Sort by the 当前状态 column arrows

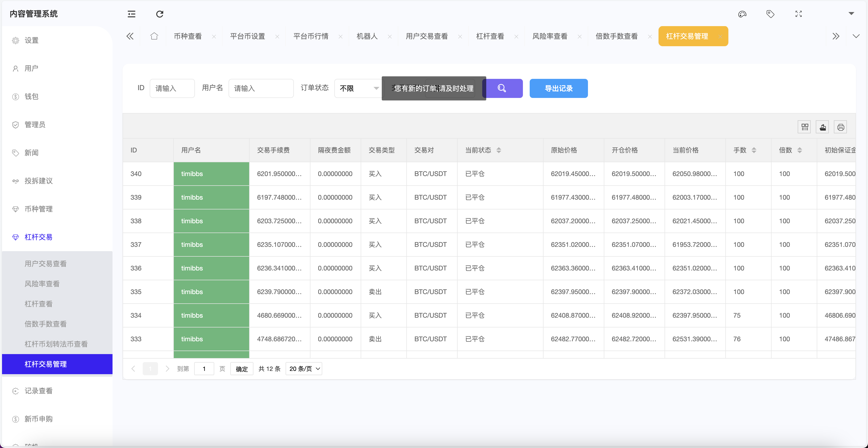point(499,150)
